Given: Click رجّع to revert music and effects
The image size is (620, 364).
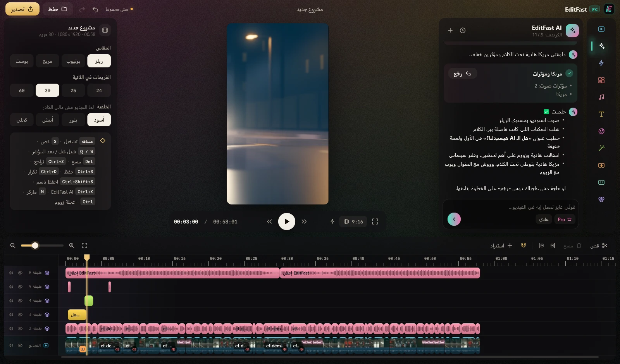Looking at the screenshot, I should (x=462, y=74).
